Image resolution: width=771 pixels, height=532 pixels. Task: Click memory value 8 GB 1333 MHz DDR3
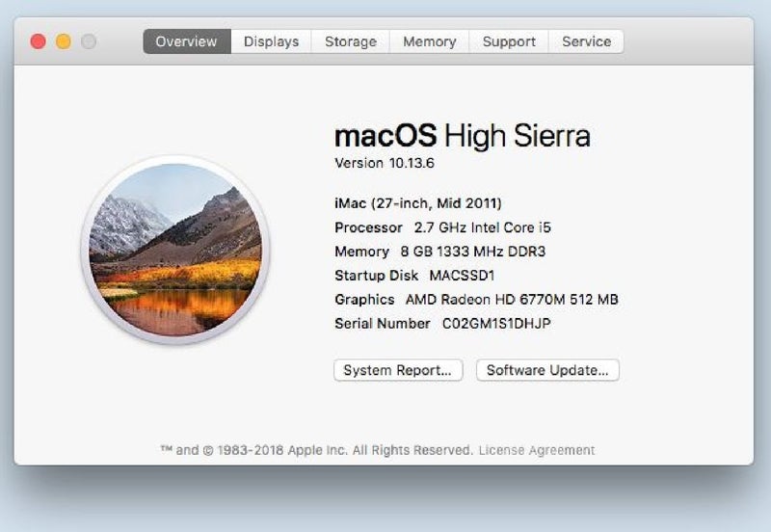tap(473, 252)
